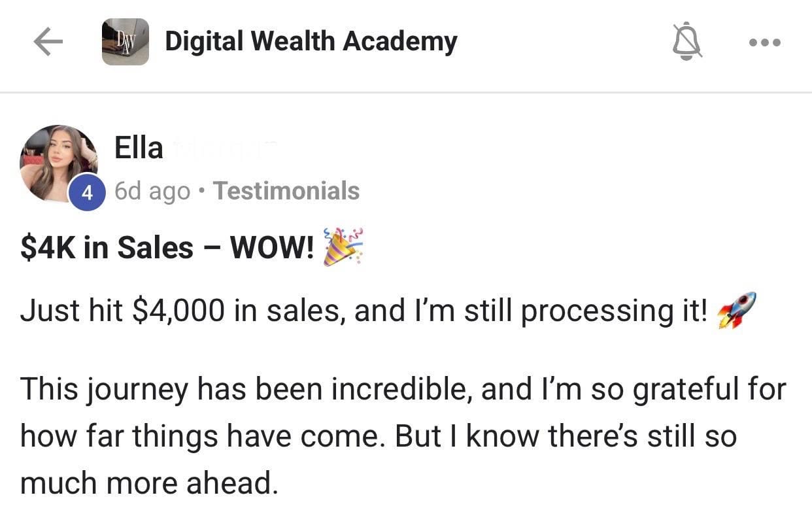Click the party popper emoji

(x=343, y=247)
